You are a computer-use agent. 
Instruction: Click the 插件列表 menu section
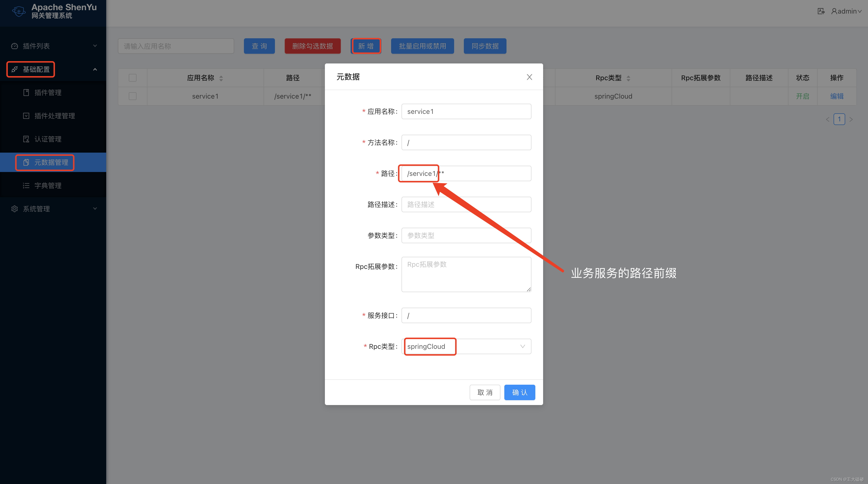pyautogui.click(x=53, y=46)
